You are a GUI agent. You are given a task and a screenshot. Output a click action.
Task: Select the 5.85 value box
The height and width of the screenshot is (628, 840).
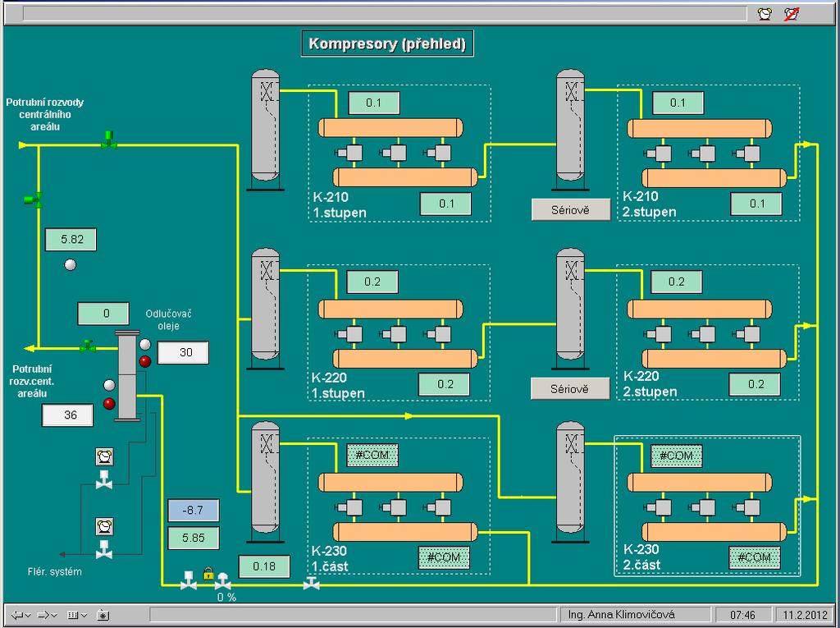tap(194, 538)
